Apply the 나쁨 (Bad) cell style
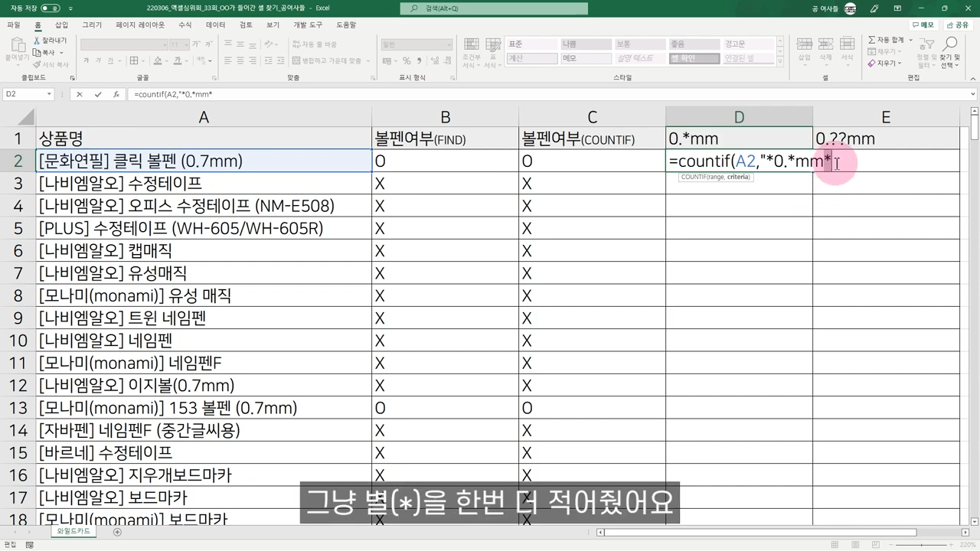Viewport: 980px width, 551px height. tap(586, 44)
